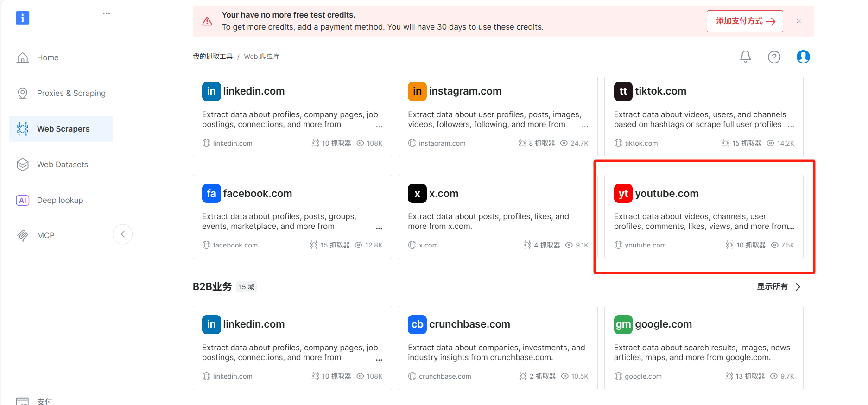Collapse the sidebar with chevron button
This screenshot has width=868, height=405.
pyautogui.click(x=122, y=234)
